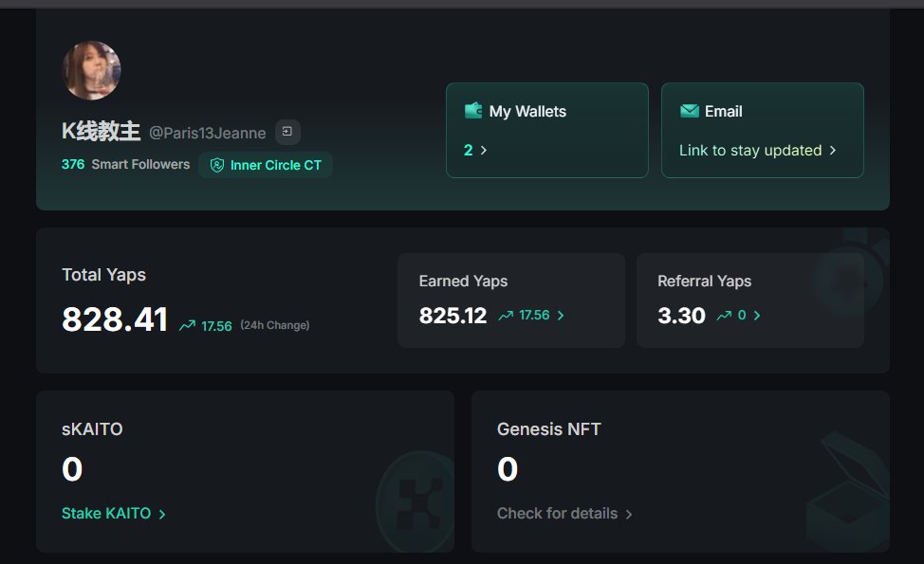Click Earned Yaps trend arrow icon

click(506, 317)
